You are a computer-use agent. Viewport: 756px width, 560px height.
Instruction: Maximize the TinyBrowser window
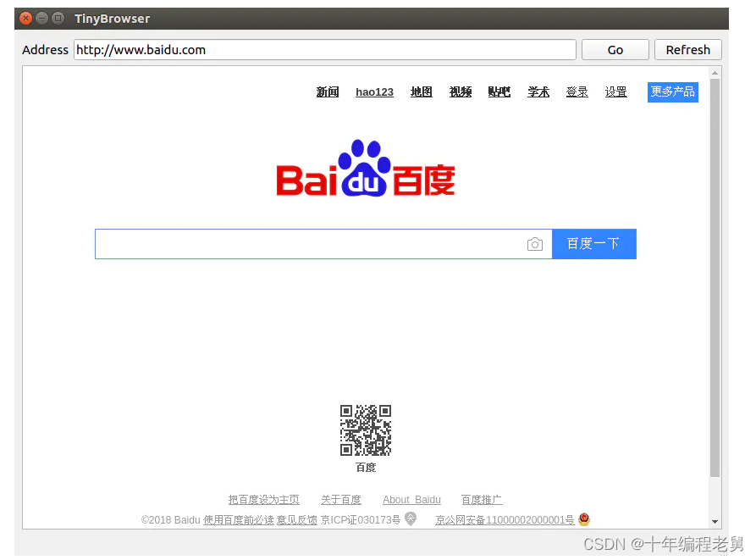tap(58, 19)
